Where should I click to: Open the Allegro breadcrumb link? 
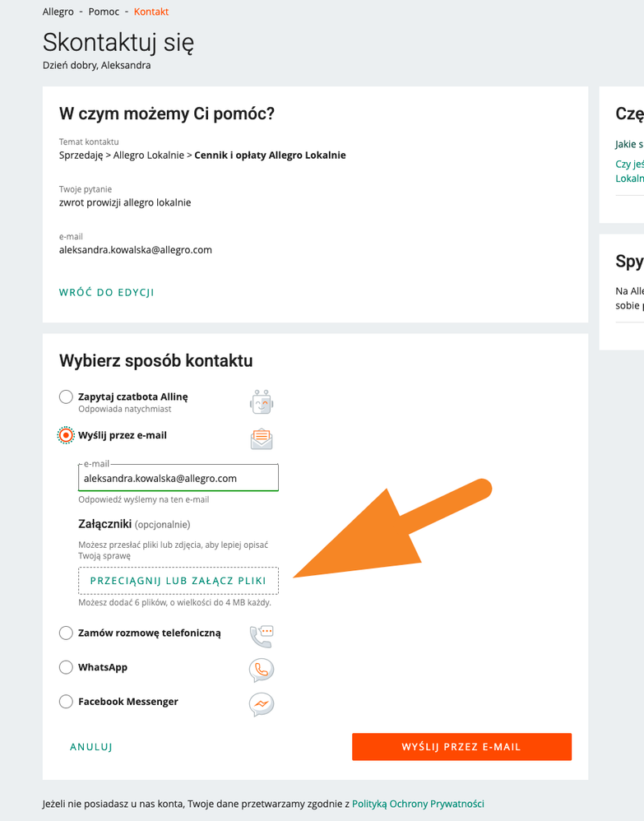pyautogui.click(x=58, y=12)
